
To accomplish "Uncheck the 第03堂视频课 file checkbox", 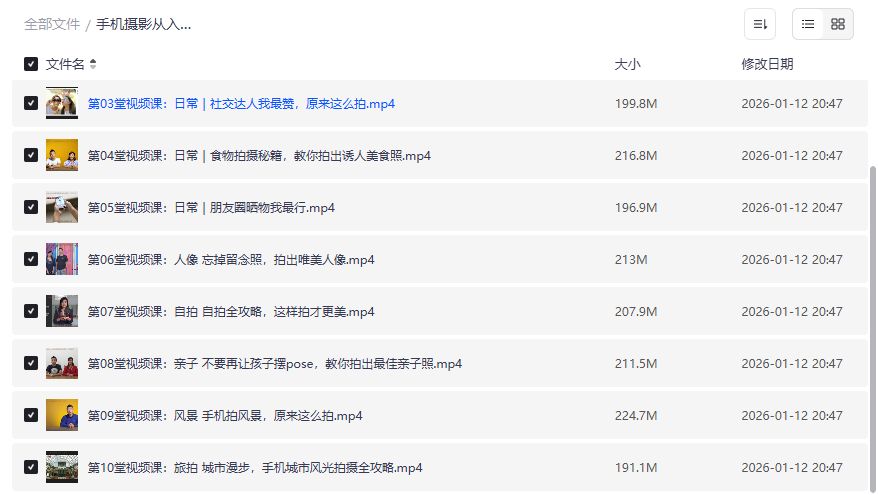I will pos(31,103).
